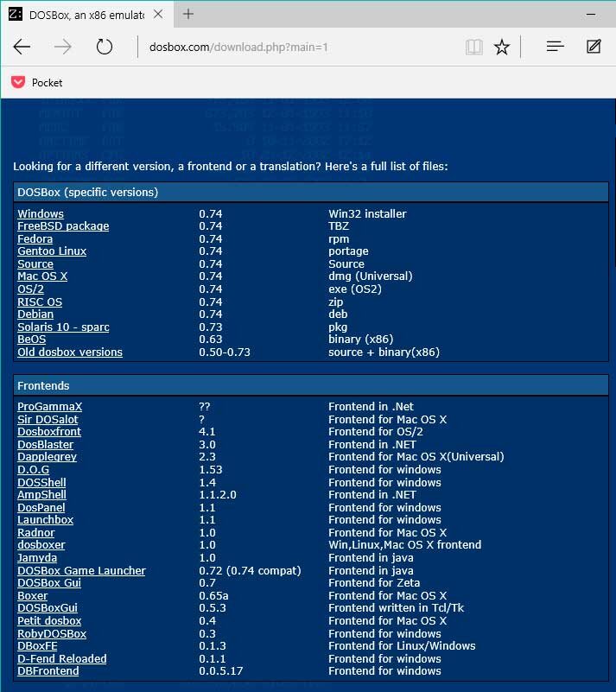Open the OS/2 download link
616x692 pixels.
coord(30,289)
